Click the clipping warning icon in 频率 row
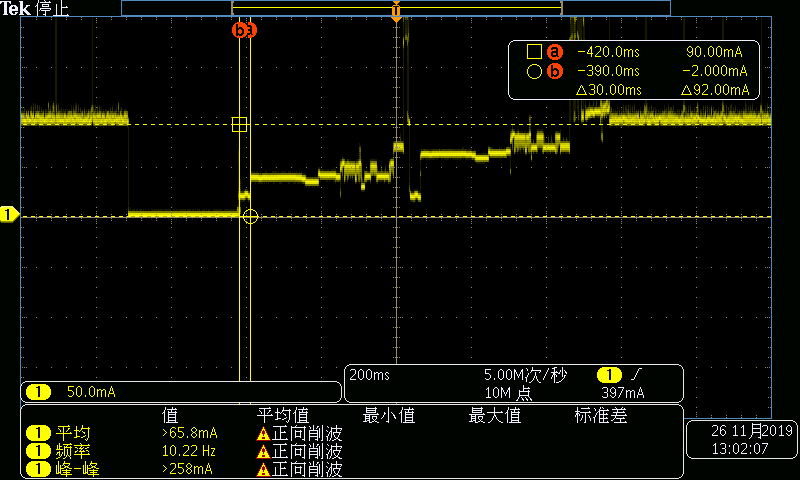800x480 pixels. (x=263, y=451)
